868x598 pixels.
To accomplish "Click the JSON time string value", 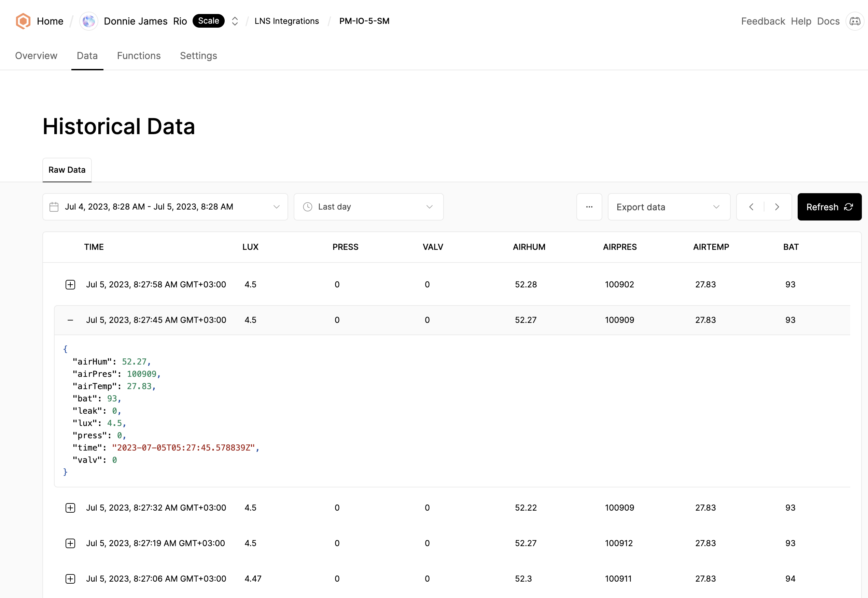I will (x=184, y=448).
